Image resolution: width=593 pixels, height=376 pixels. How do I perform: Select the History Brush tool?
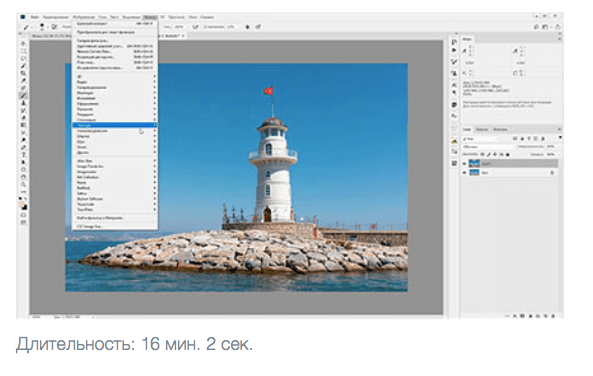(23, 110)
